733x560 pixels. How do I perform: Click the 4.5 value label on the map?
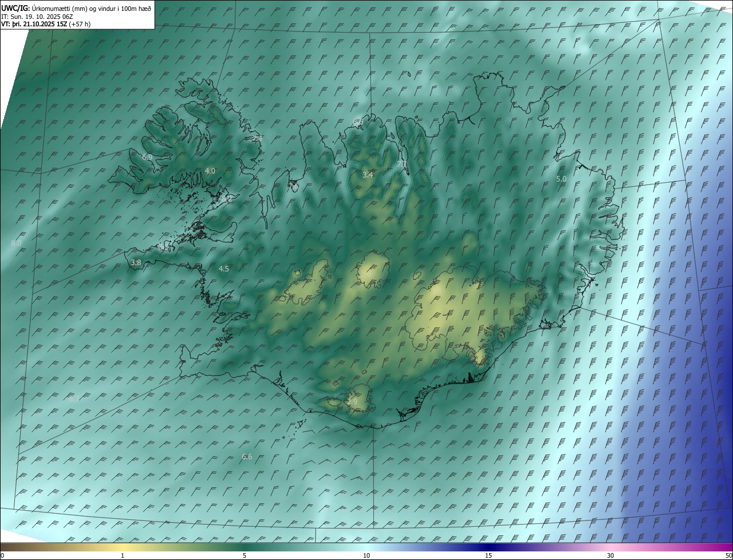[224, 269]
